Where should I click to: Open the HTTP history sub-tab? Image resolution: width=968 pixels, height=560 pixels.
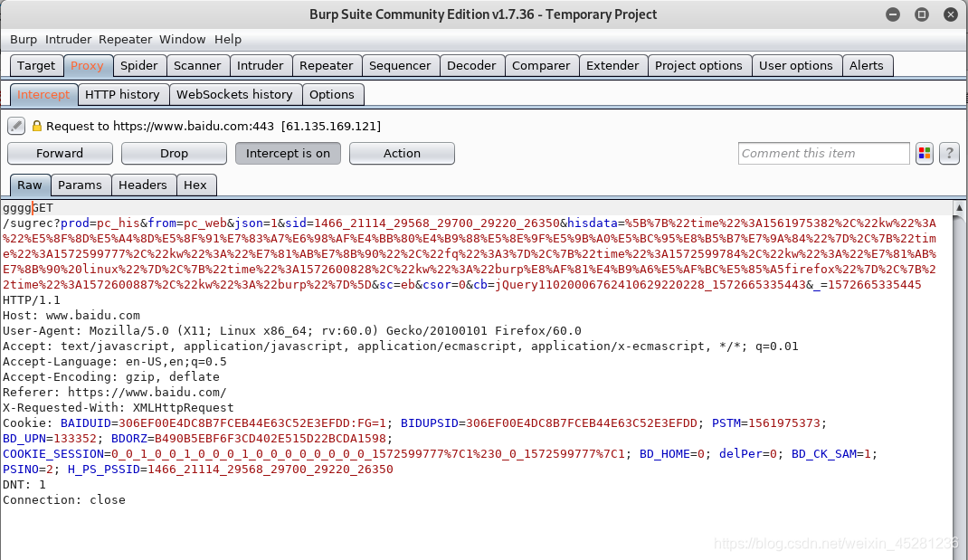[x=122, y=94]
